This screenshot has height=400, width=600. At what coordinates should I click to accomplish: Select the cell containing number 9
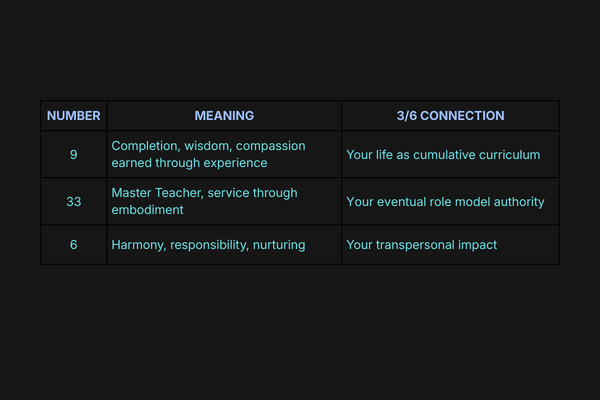[x=73, y=155]
